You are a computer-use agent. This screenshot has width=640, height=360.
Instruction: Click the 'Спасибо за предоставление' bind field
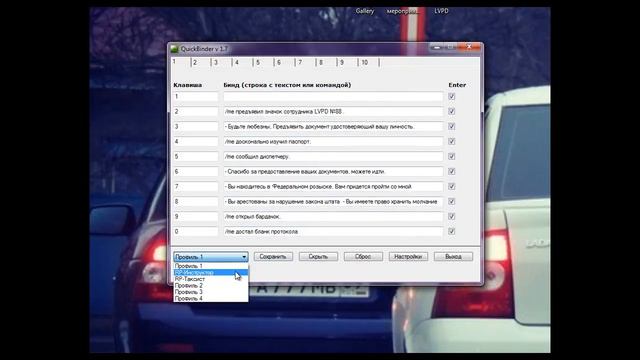333,171
